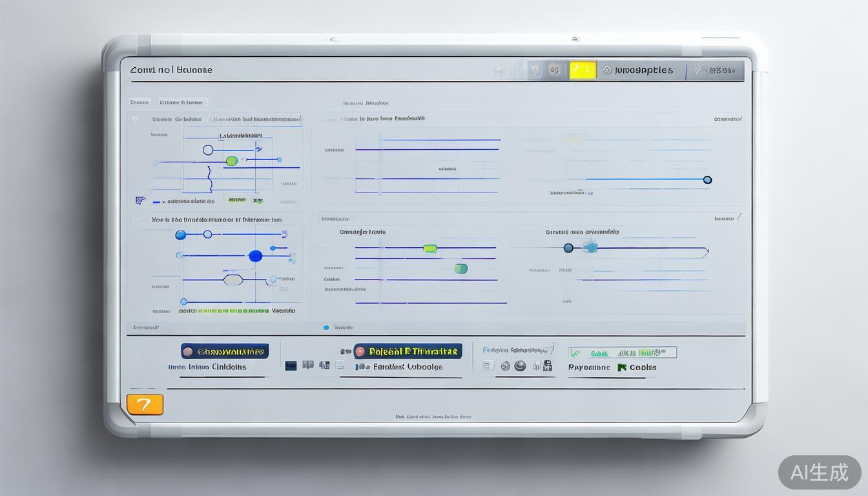Toggle the hollow circle node in top-left chart
Screen dimensions: 868x496
(x=208, y=150)
